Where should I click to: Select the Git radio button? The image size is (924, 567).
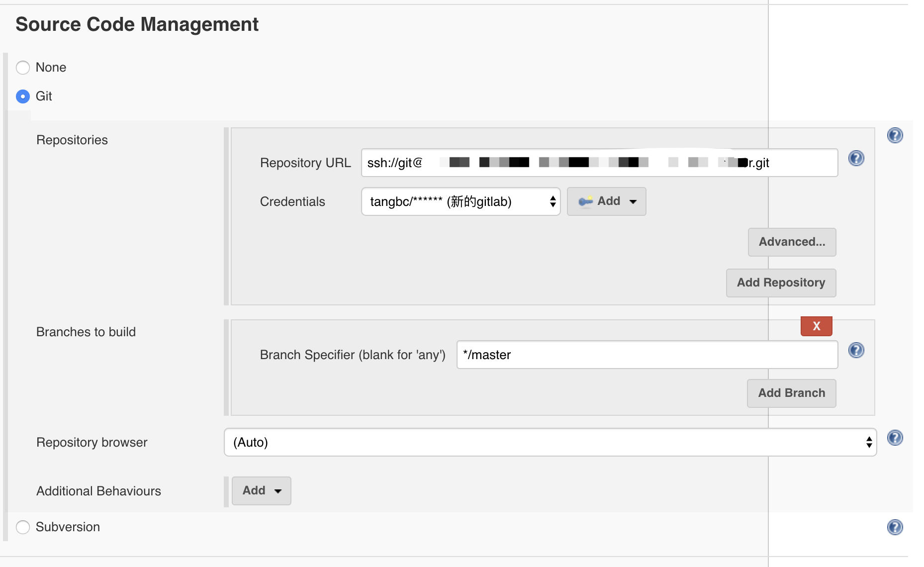23,96
